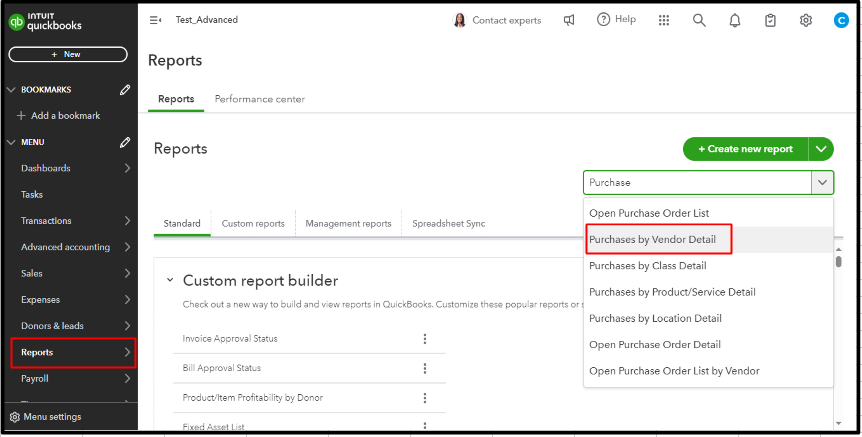
Task: Switch to the Performance center tab
Action: (260, 99)
